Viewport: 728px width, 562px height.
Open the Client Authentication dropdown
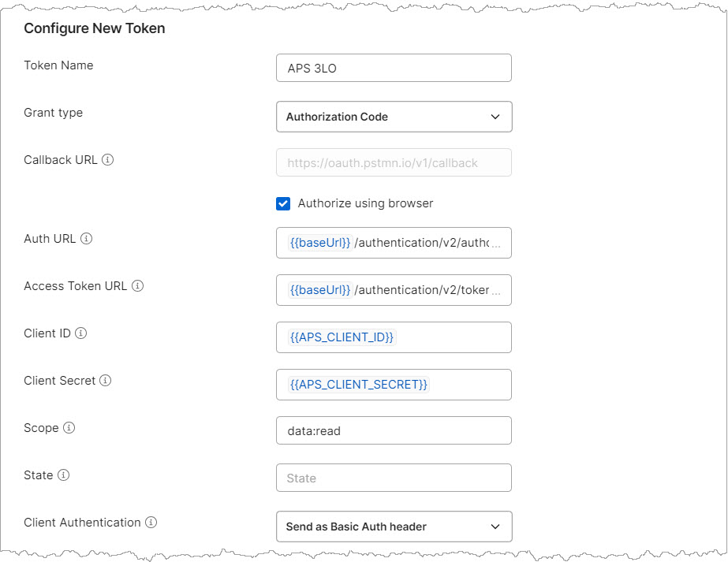(394, 527)
